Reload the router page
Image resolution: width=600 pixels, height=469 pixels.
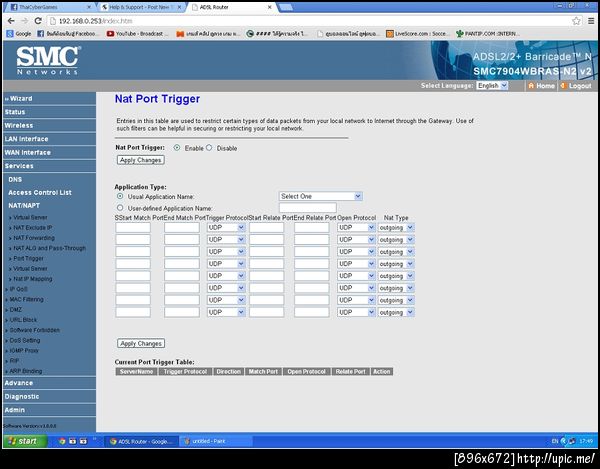(38, 21)
